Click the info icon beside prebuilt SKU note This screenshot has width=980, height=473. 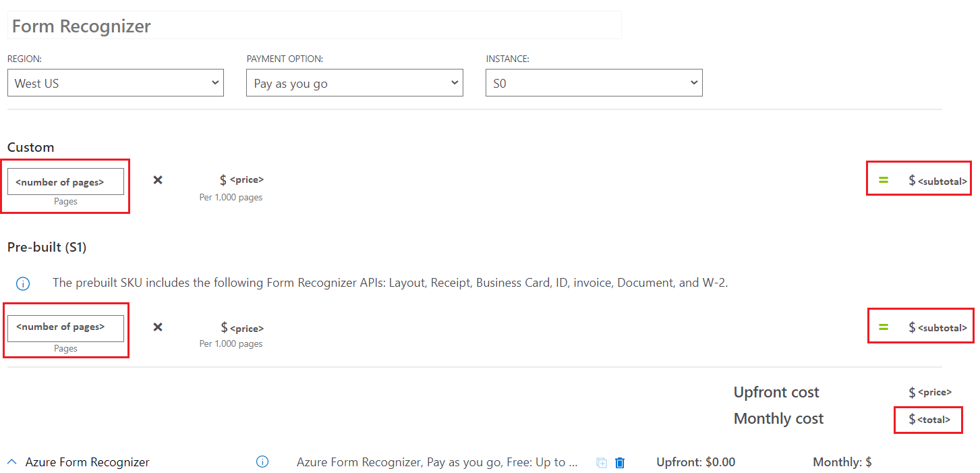(22, 283)
